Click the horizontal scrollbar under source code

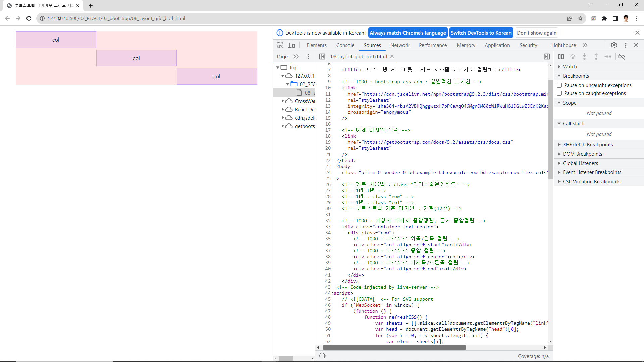394,348
